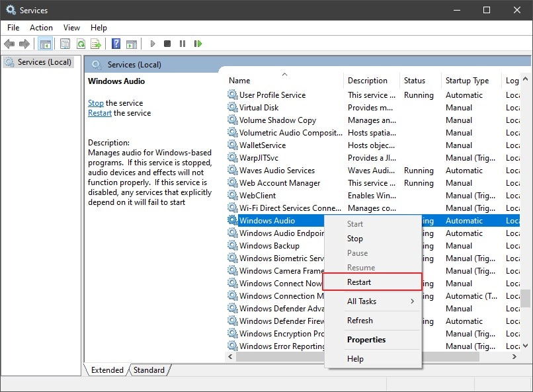Expand All Tasks submenu
Image resolution: width=533 pixels, height=392 pixels.
tap(373, 301)
